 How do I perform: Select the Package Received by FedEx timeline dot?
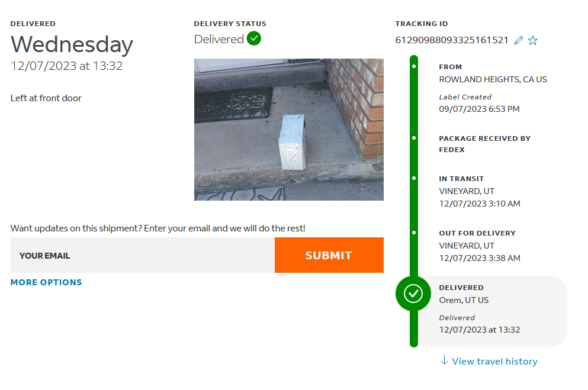pos(413,138)
